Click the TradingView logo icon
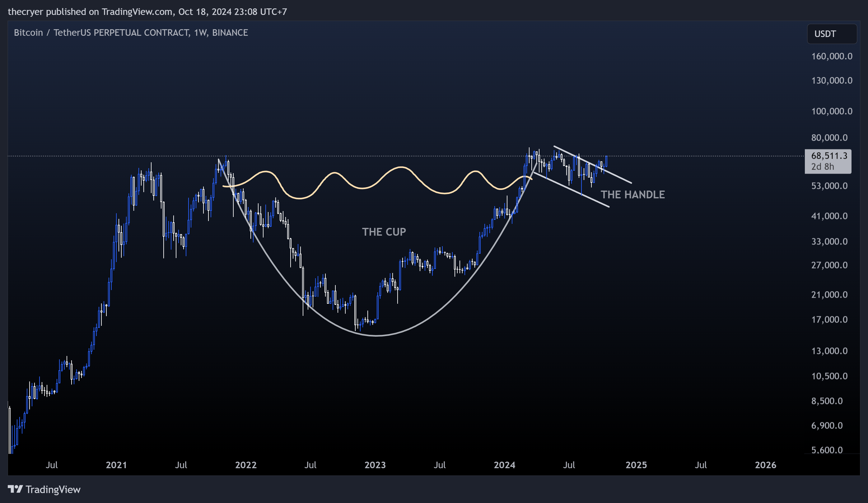This screenshot has width=868, height=503. tap(16, 489)
